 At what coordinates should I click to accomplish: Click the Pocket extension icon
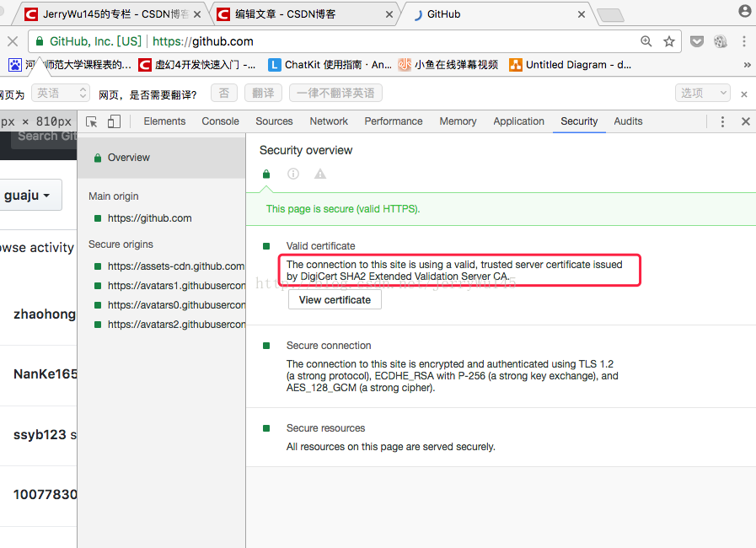pyautogui.click(x=697, y=41)
